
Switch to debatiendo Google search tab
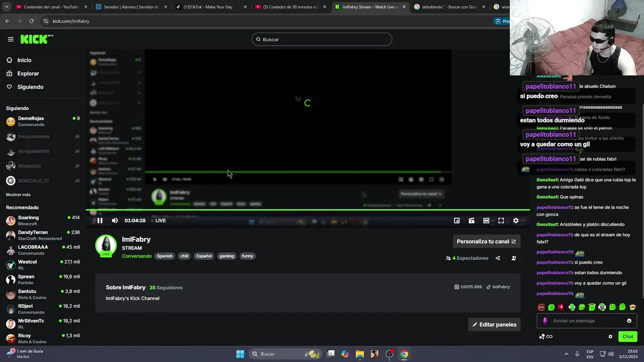(x=450, y=7)
